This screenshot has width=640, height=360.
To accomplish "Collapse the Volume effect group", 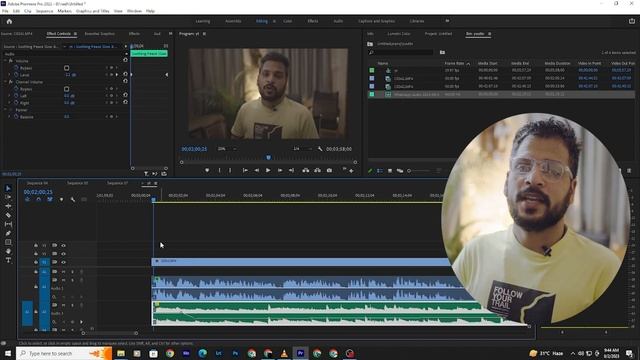I will tap(5, 61).
